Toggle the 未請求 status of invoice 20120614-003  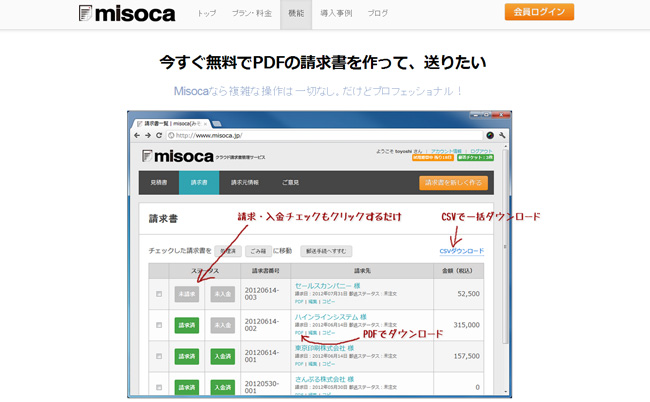(187, 294)
